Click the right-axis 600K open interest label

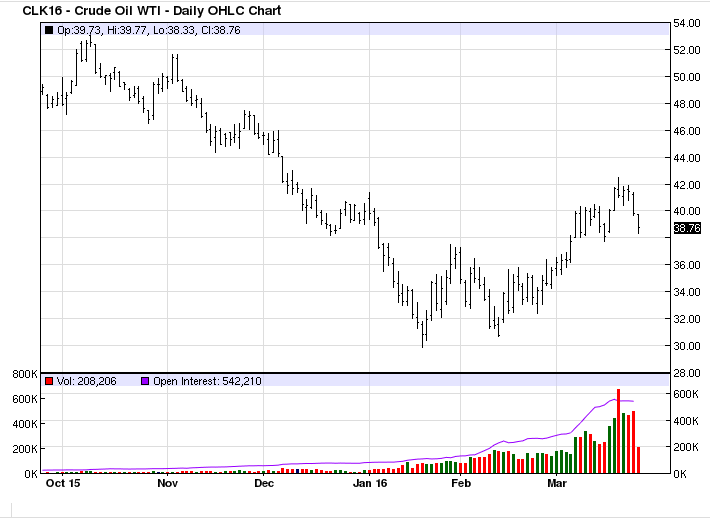[686, 394]
